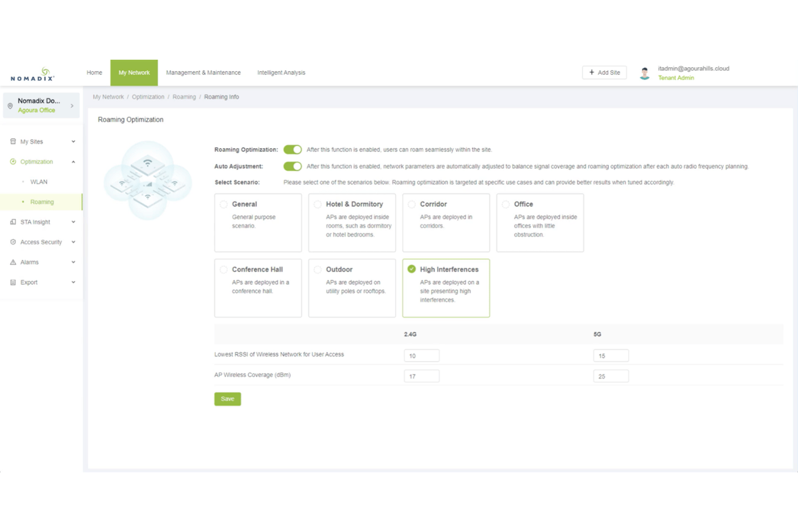
Task: Click the Optimization breadcrumb link
Action: [x=148, y=97]
